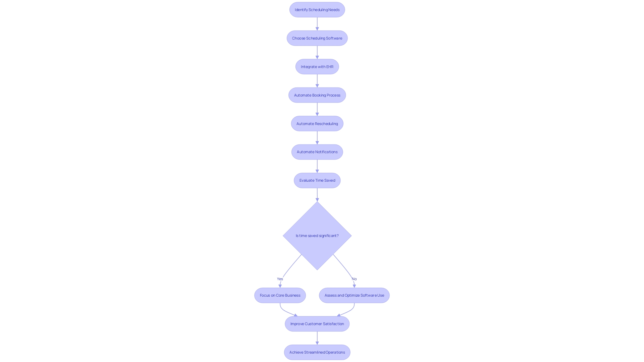This screenshot has height=362, width=644.
Task: Select the Automate Booking Process node
Action: [x=317, y=95]
